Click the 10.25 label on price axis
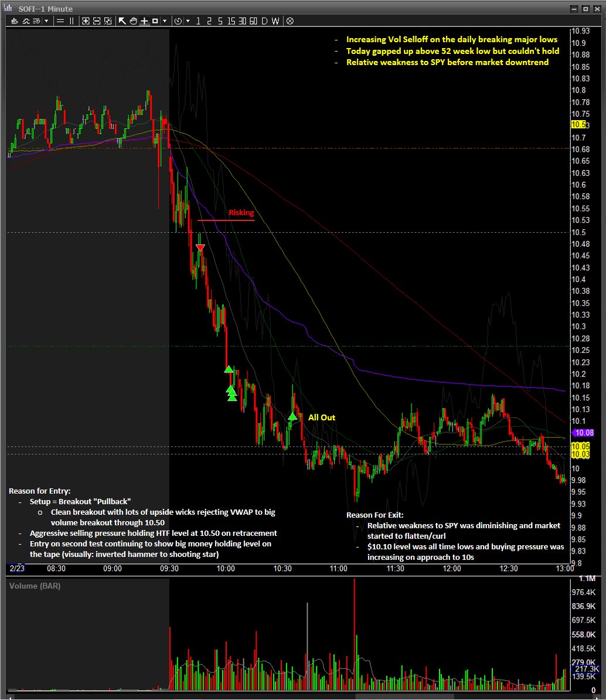This screenshot has height=700, width=606. (x=581, y=351)
